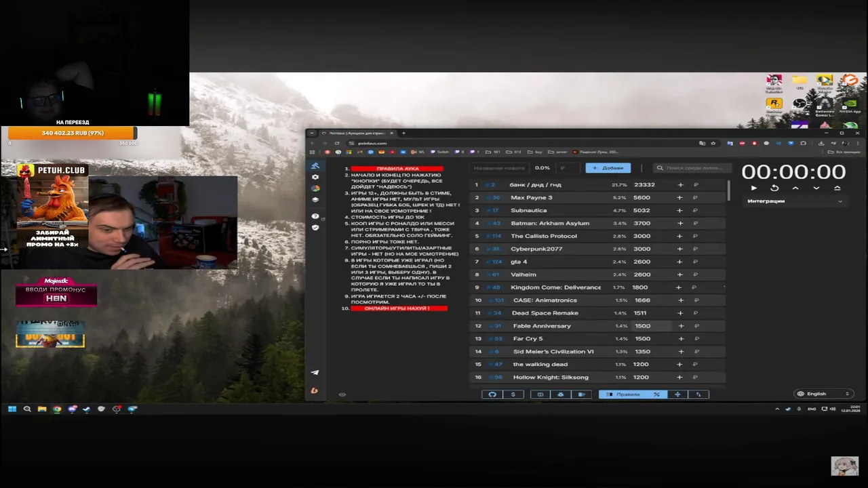This screenshot has width=868, height=488.
Task: Open the auction gavel icon in the sidebar
Action: (x=315, y=166)
